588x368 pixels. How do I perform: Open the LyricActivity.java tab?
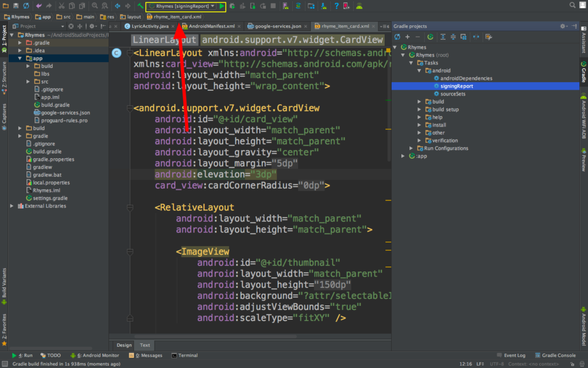pos(147,26)
